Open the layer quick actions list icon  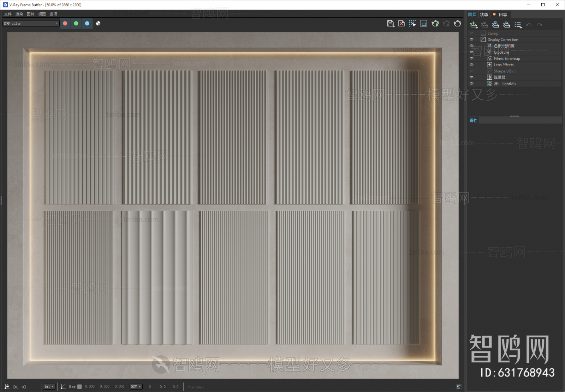pos(518,25)
